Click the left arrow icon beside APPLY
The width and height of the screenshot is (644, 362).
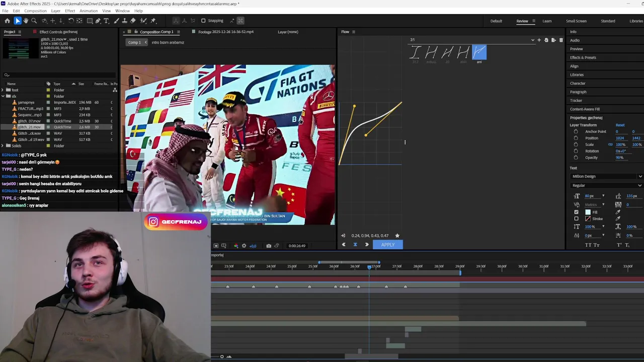344,244
